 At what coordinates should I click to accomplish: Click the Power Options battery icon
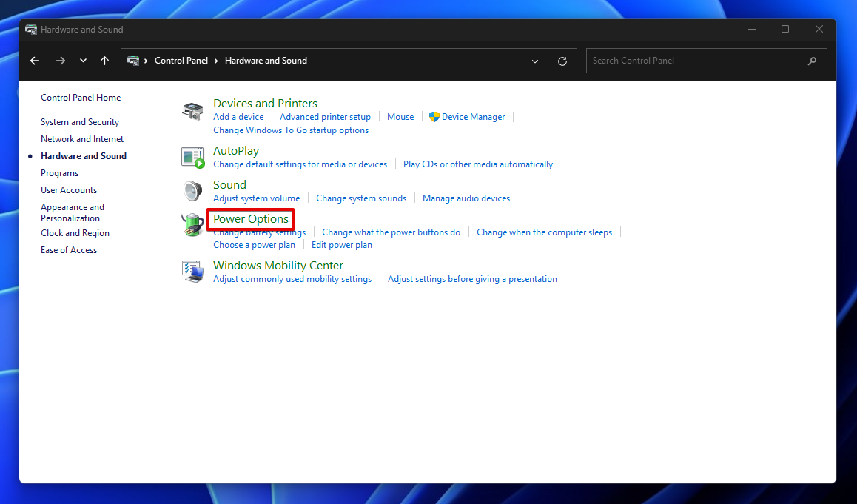[192, 225]
